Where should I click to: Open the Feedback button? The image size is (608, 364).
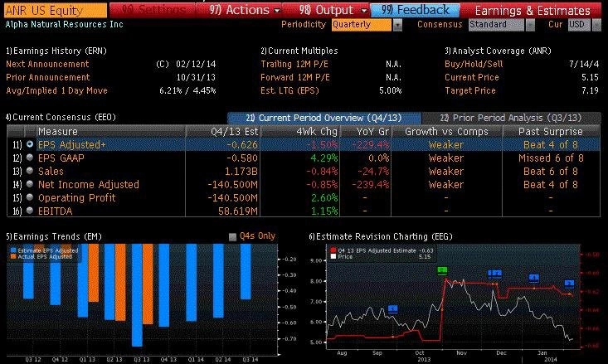point(416,10)
